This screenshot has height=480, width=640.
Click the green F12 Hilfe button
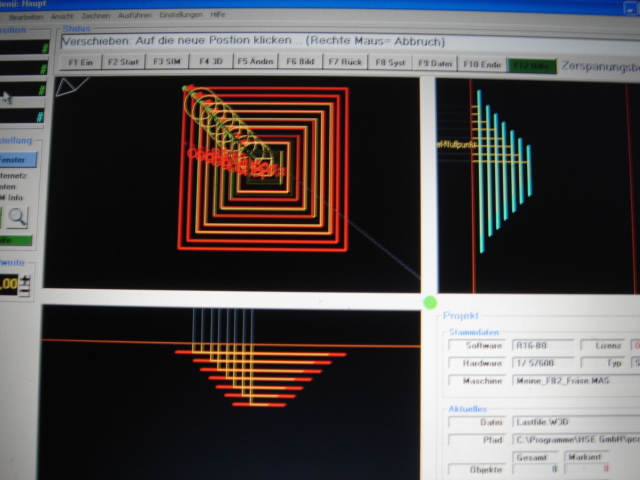[x=532, y=65]
